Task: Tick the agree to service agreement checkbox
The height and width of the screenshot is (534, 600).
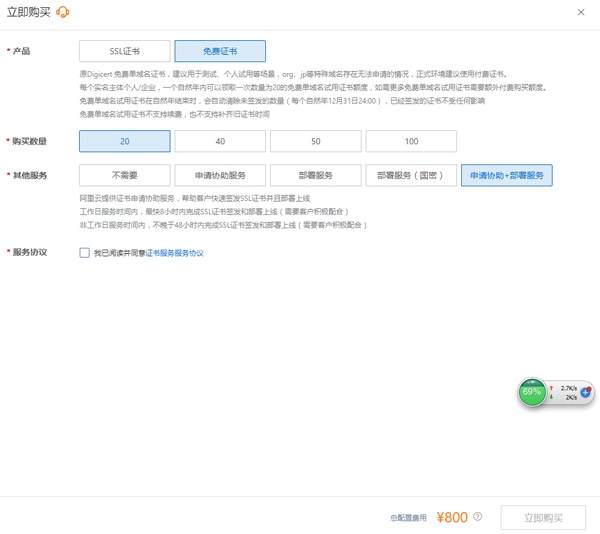Action: pos(85,253)
